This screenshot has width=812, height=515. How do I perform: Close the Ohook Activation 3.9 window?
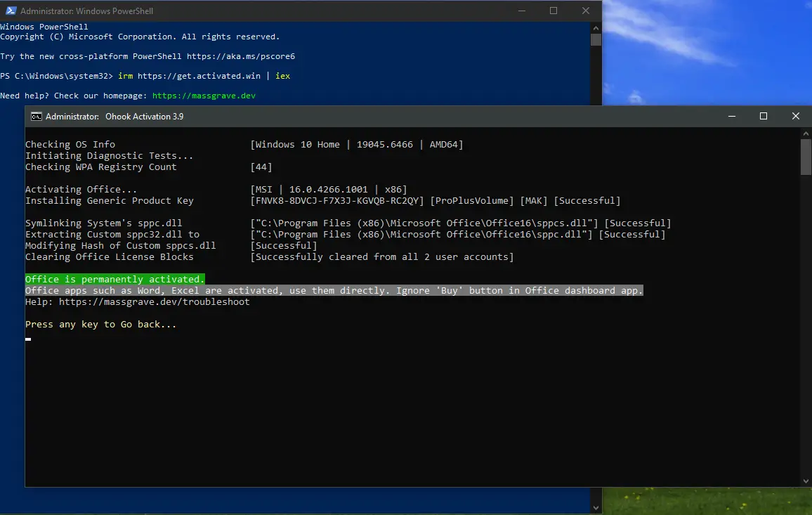tap(795, 117)
